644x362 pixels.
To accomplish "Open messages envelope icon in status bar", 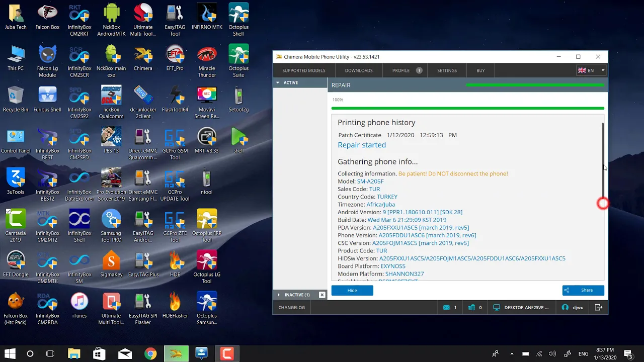I will click(446, 307).
